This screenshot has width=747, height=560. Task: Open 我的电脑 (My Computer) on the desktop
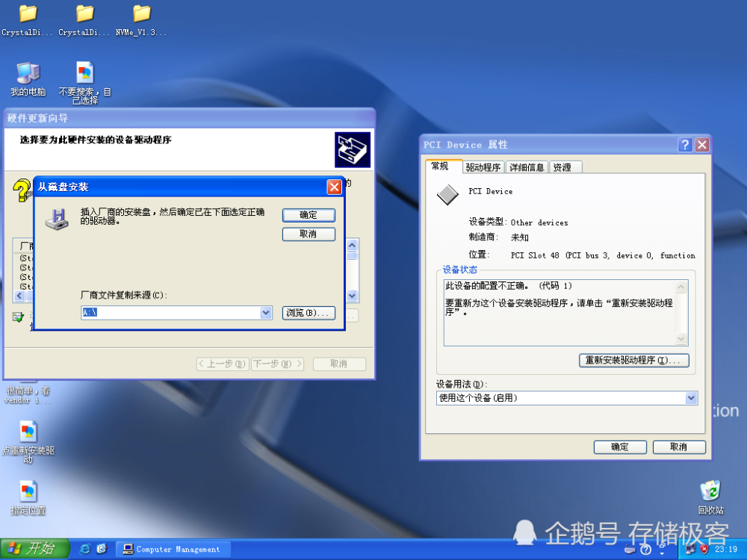(x=28, y=71)
